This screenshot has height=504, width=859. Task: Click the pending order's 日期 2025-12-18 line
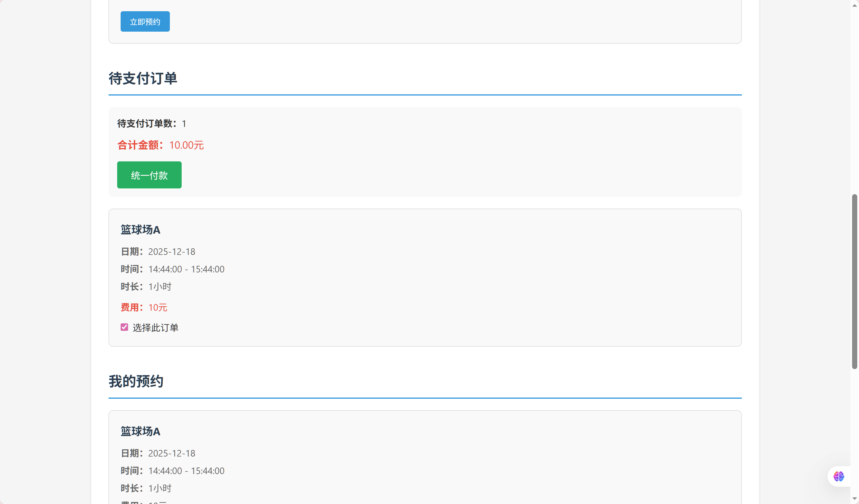click(x=158, y=252)
